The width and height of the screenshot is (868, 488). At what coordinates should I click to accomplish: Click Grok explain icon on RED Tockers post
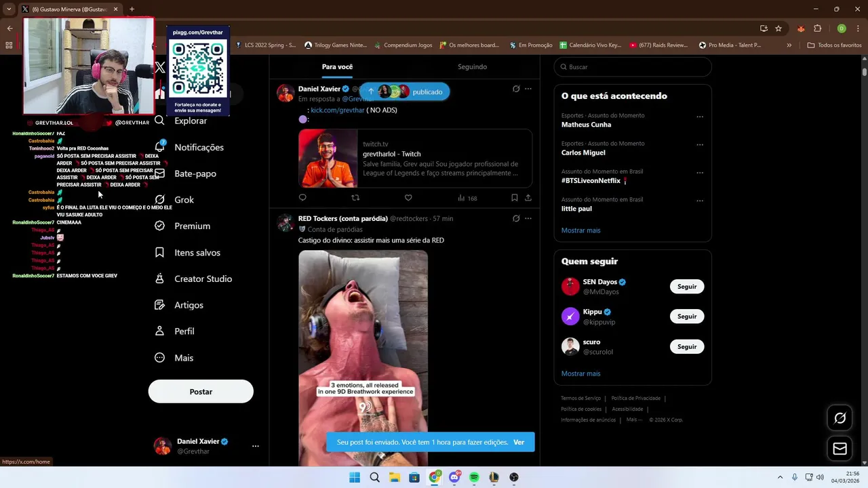[516, 218]
